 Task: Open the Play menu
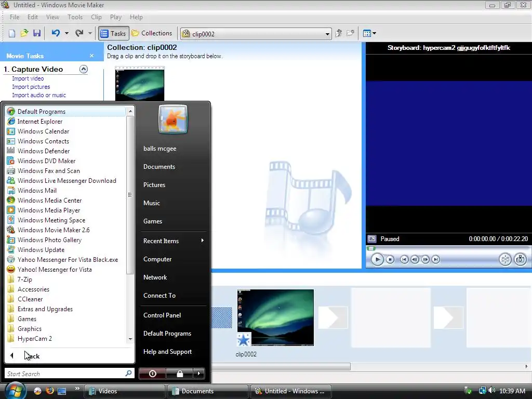pos(116,17)
